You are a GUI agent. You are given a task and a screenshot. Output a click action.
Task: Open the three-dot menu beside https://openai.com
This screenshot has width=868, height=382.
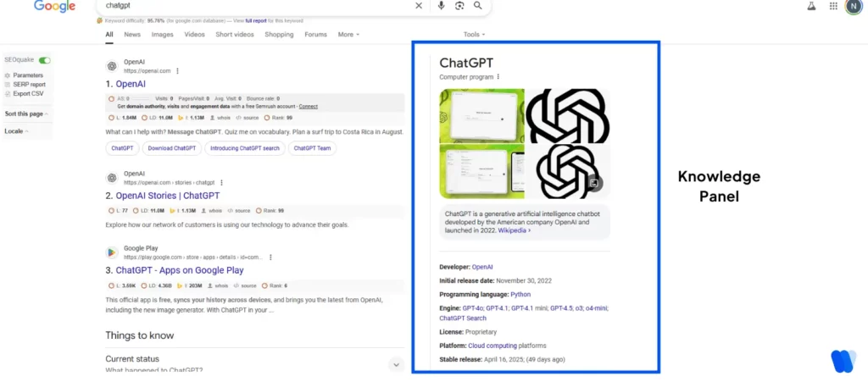(178, 71)
